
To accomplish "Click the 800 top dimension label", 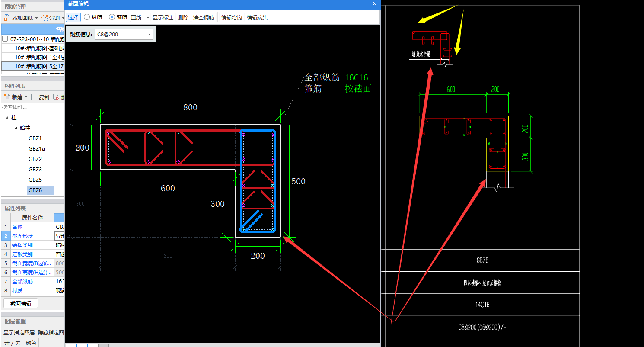I will [x=190, y=107].
